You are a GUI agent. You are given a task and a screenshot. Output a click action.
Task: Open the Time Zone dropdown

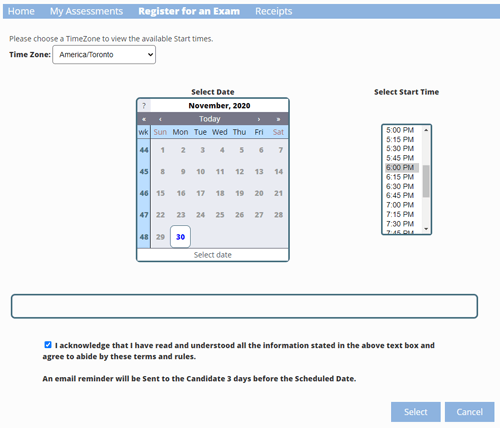pos(104,55)
